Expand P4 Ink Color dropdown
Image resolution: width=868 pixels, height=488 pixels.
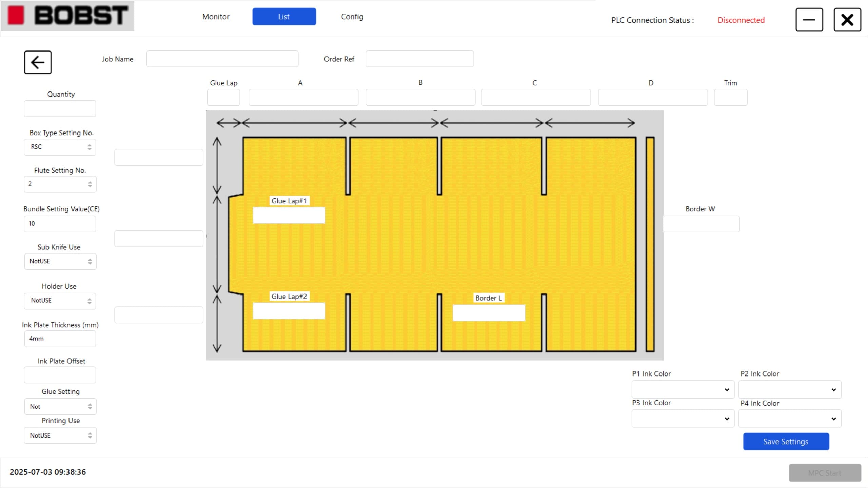(790, 419)
